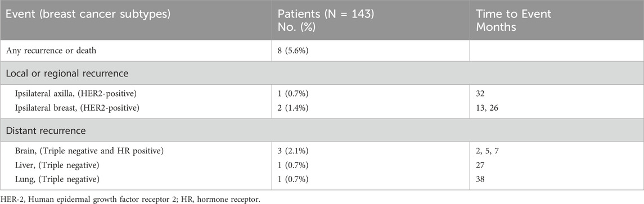The width and height of the screenshot is (644, 204).
Task: Click the '2 (1.4%)' value
Action: [293, 108]
